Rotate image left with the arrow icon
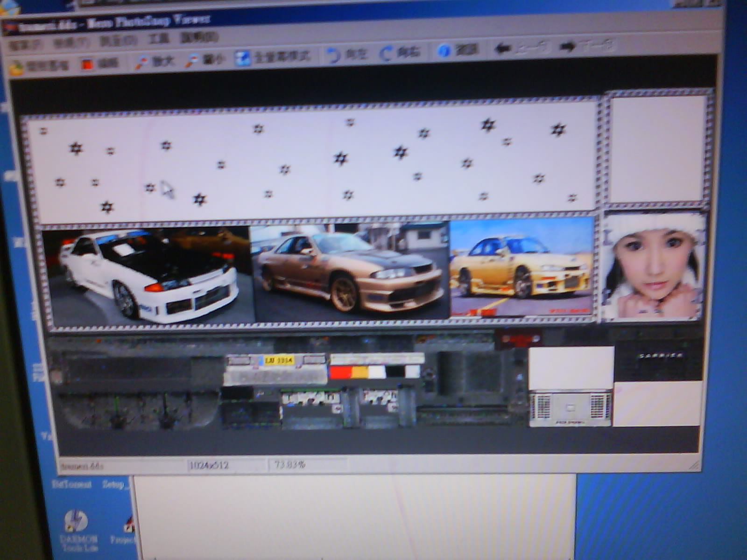Viewport: 747px width, 560px height. [333, 55]
